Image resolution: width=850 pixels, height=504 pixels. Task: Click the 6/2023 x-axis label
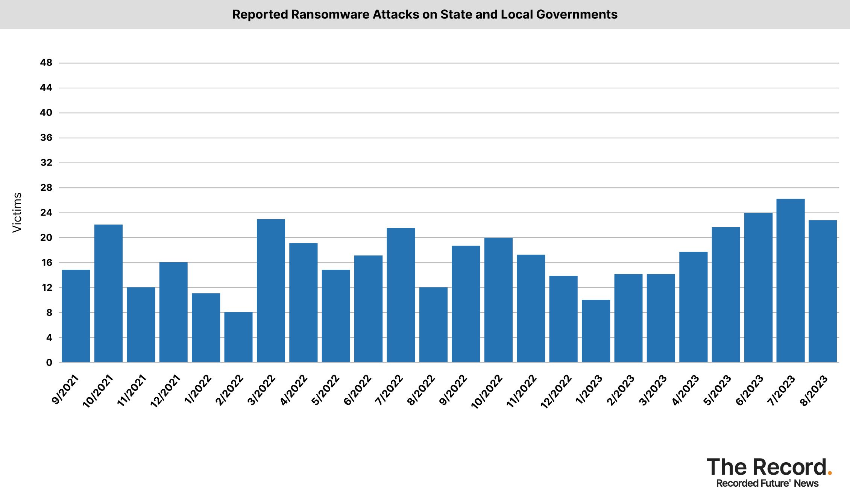click(750, 390)
